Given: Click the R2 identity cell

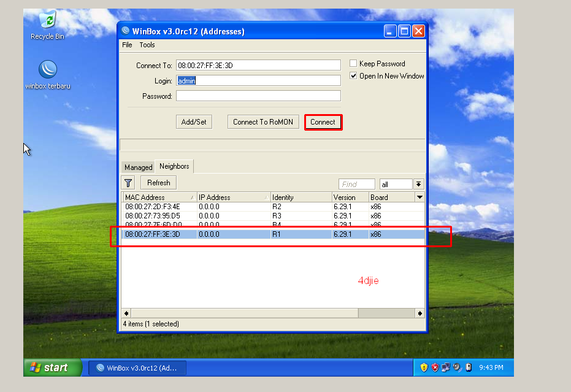Looking at the screenshot, I should (277, 207).
